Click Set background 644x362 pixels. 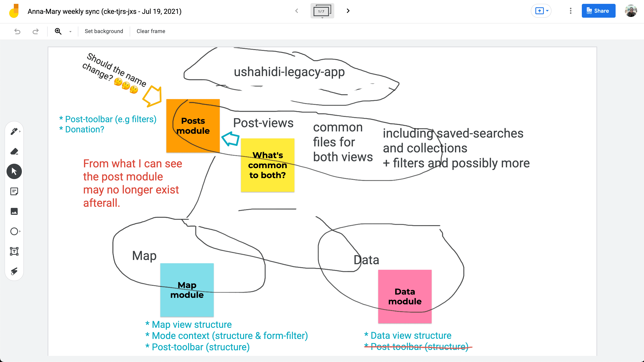tap(104, 31)
